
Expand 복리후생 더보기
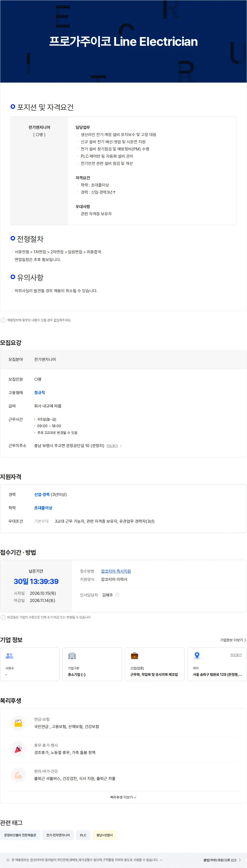pos(123,797)
